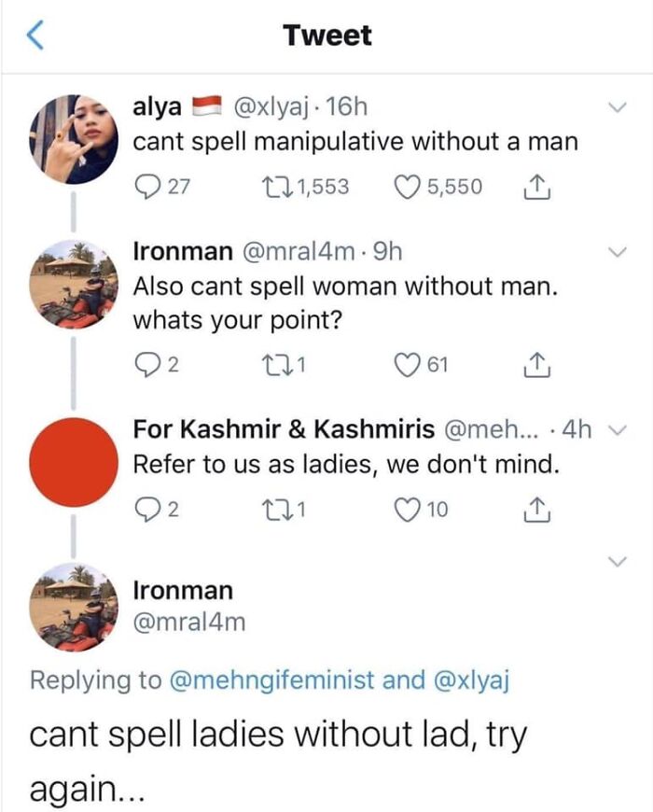The height and width of the screenshot is (812, 653).
Task: Expand options for Ironman's 9h tweet
Action: 616,252
